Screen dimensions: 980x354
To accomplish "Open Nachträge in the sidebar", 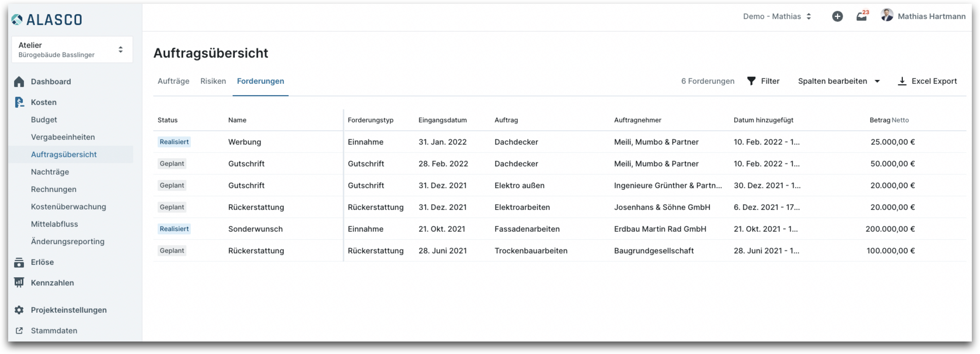I will (50, 172).
